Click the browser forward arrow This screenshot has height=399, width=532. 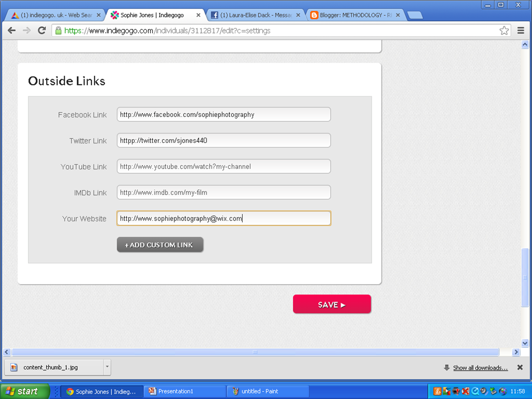click(26, 31)
